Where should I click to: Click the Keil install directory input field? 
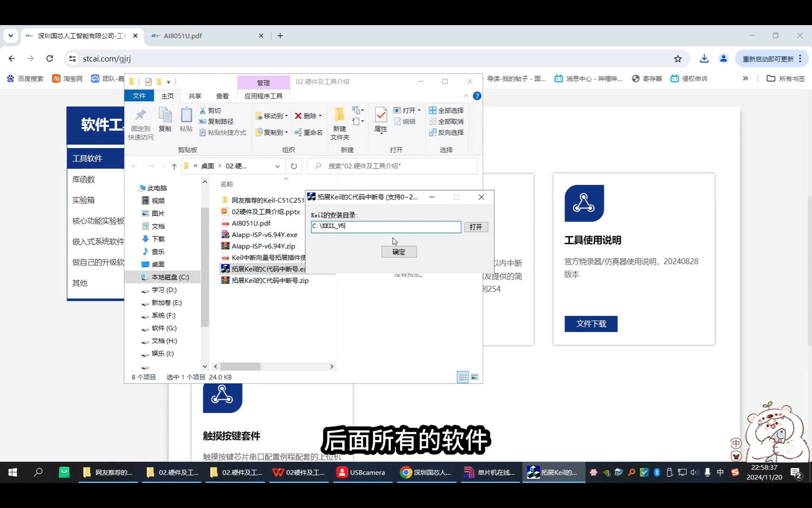[386, 227]
